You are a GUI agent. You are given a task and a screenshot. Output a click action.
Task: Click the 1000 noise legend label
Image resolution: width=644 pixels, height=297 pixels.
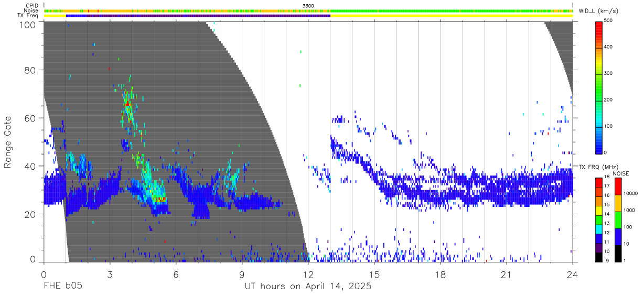point(629,211)
